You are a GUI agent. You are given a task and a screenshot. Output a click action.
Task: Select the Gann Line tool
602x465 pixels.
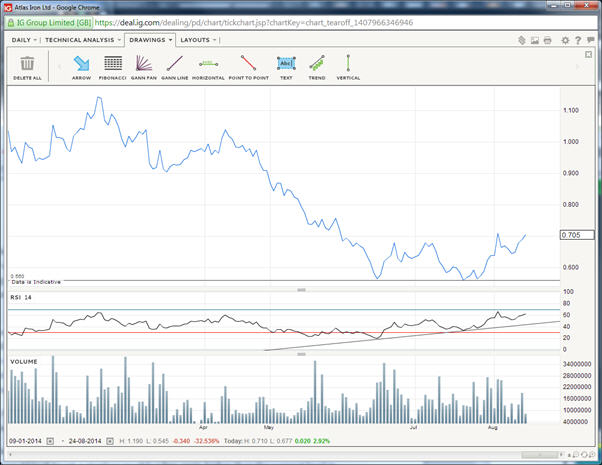[x=174, y=64]
